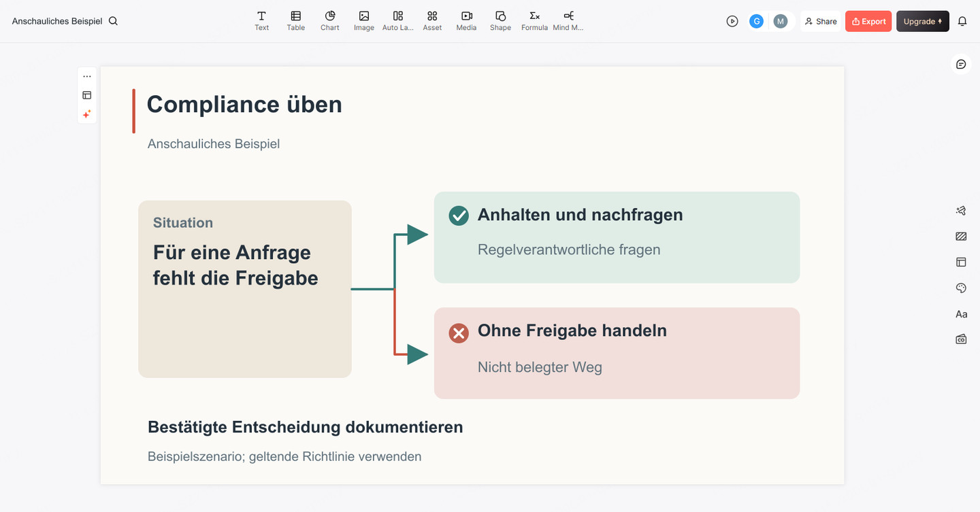Click the red Export button
Screen dimensions: 980x512
pyautogui.click(x=868, y=21)
